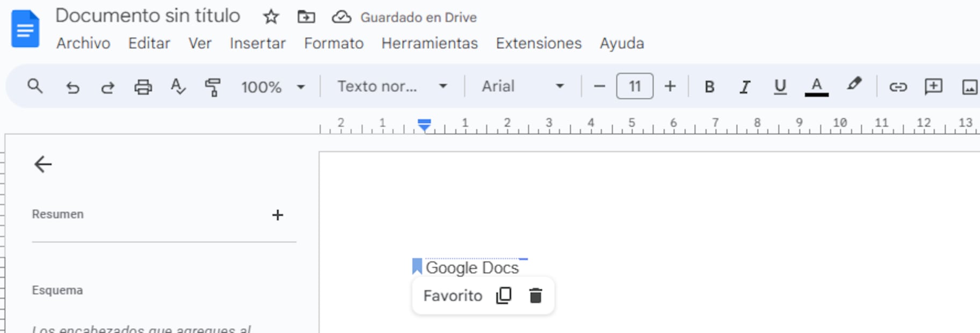Print the document using printer icon
Viewport: 980px width, 333px height.
pyautogui.click(x=143, y=87)
